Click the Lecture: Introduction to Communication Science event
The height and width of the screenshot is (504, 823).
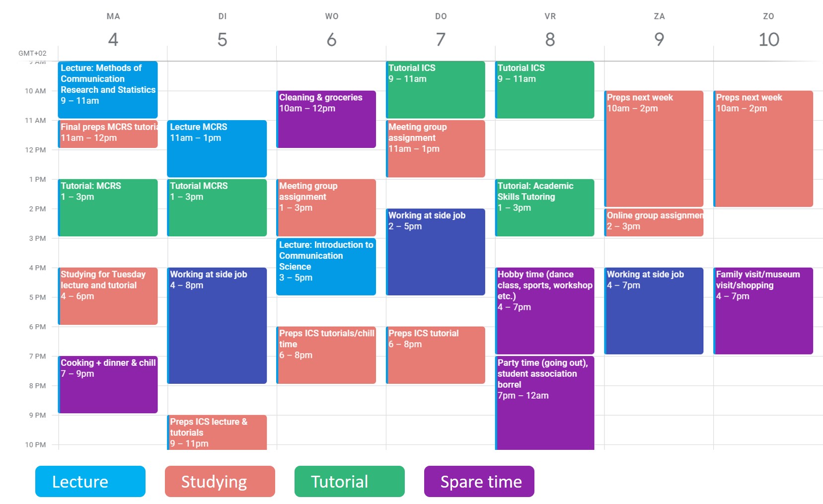[x=326, y=267]
